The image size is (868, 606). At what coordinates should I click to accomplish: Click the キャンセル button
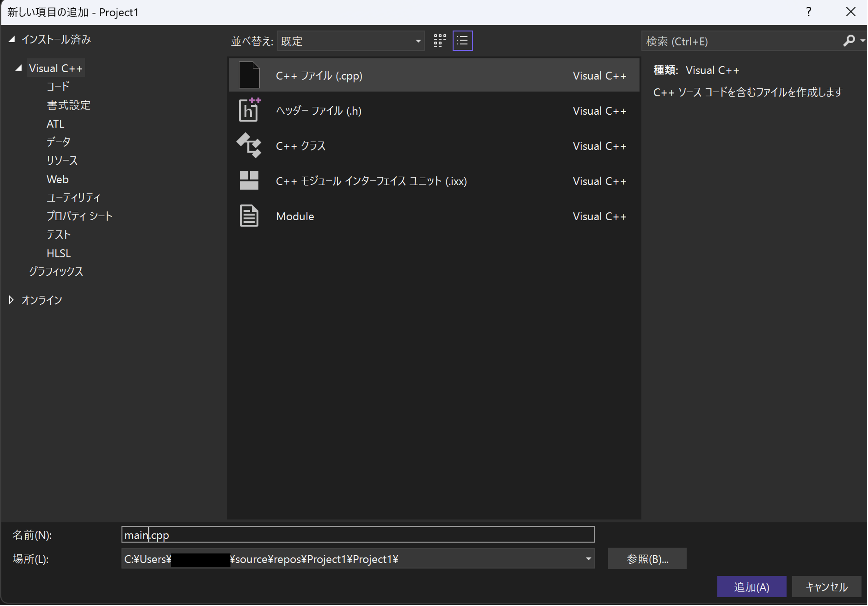point(826,587)
